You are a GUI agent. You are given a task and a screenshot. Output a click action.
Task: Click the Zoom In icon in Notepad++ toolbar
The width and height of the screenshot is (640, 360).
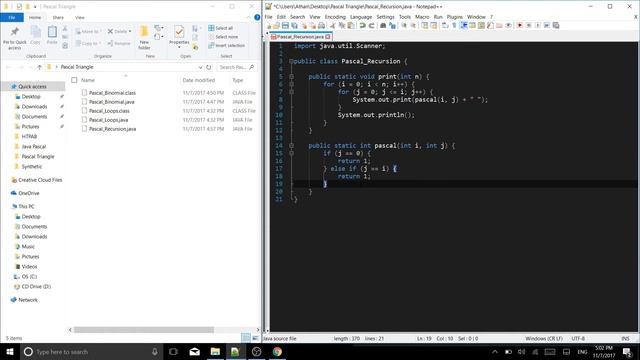[x=404, y=25]
